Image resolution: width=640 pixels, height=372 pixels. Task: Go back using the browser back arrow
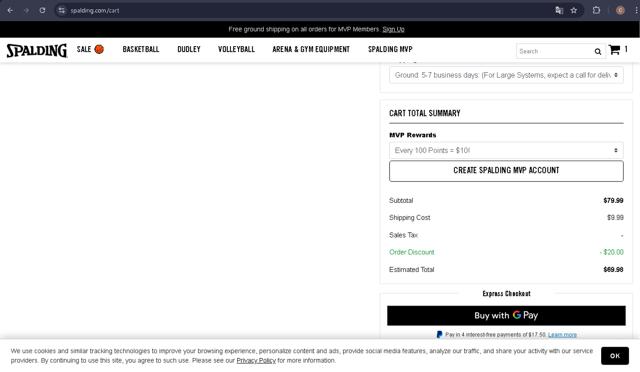(10, 10)
